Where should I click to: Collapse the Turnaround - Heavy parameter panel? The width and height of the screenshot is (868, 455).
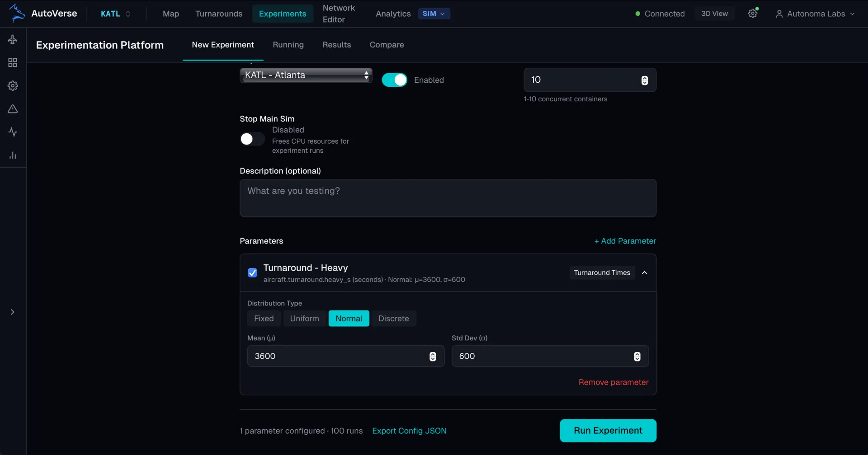pyautogui.click(x=645, y=272)
